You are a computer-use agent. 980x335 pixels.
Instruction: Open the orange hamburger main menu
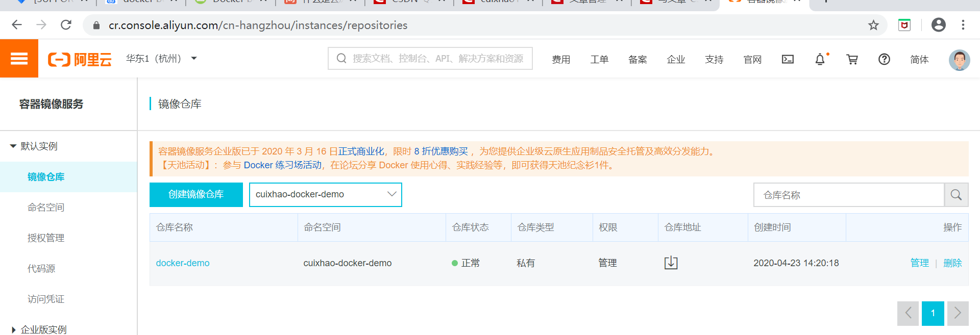(x=19, y=59)
